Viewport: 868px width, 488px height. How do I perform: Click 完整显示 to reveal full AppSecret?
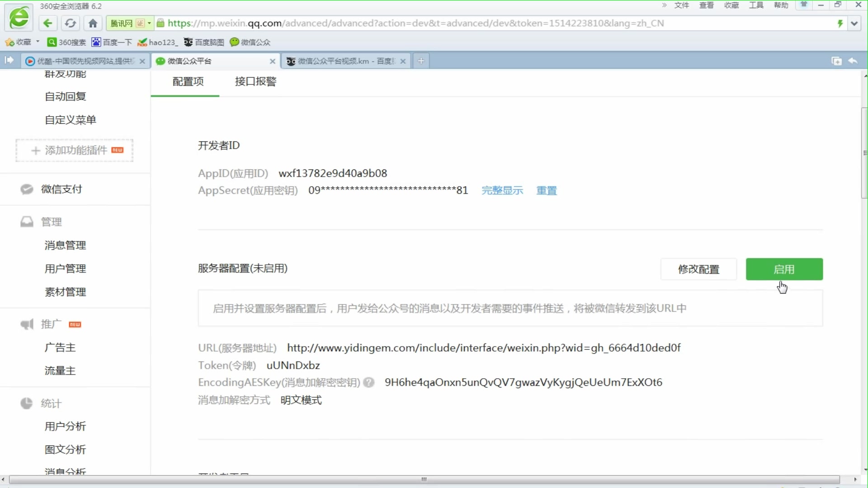point(503,190)
